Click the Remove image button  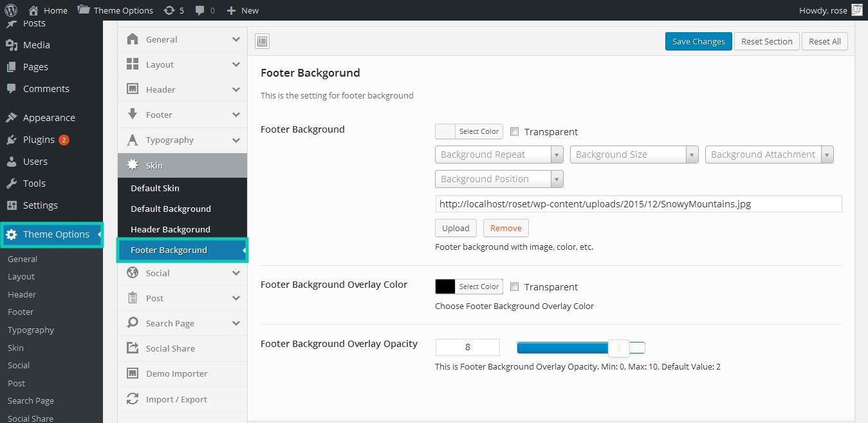point(506,228)
